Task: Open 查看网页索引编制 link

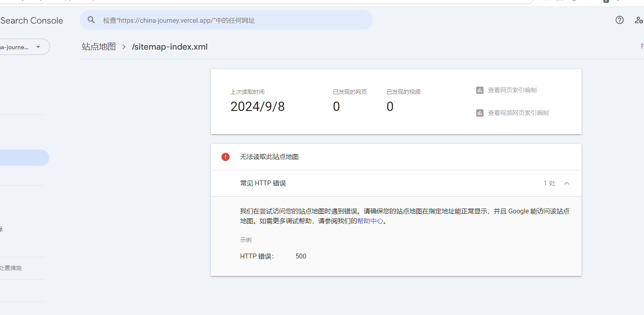Action: click(512, 90)
